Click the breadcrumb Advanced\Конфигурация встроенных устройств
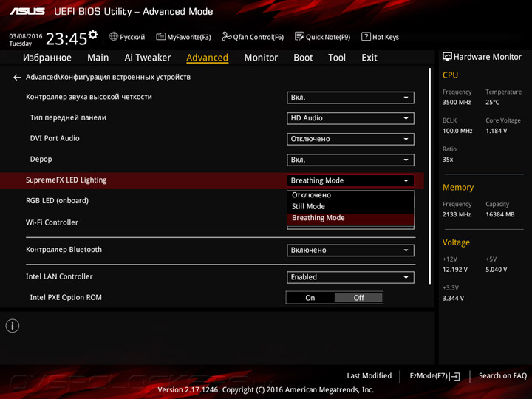532x399 pixels. pyautogui.click(x=108, y=78)
